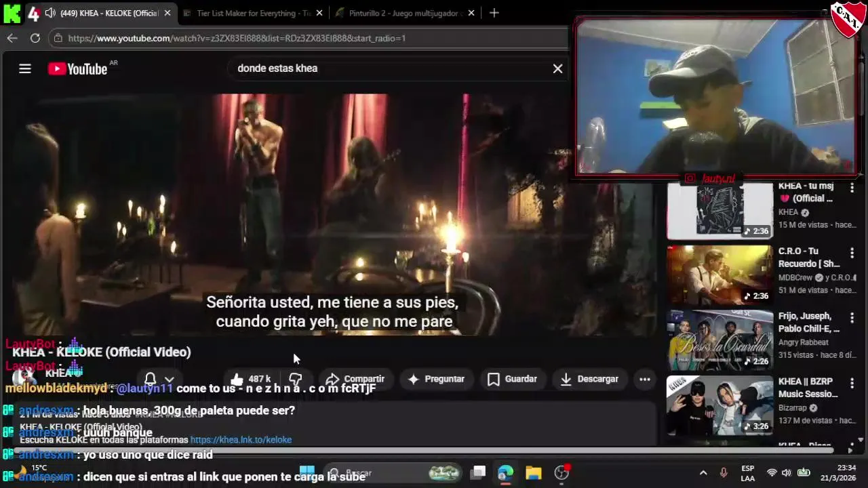Save the video with Guardar
The width and height of the screenshot is (868, 488).
[x=513, y=379]
